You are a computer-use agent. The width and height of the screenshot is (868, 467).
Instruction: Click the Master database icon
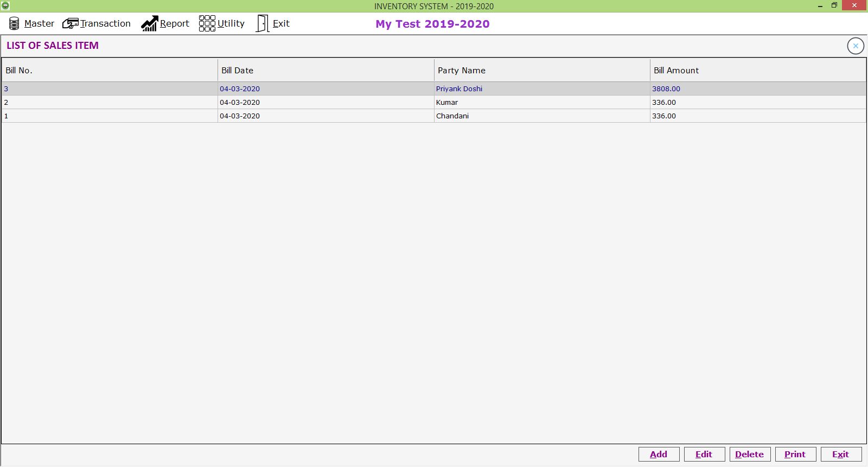14,23
